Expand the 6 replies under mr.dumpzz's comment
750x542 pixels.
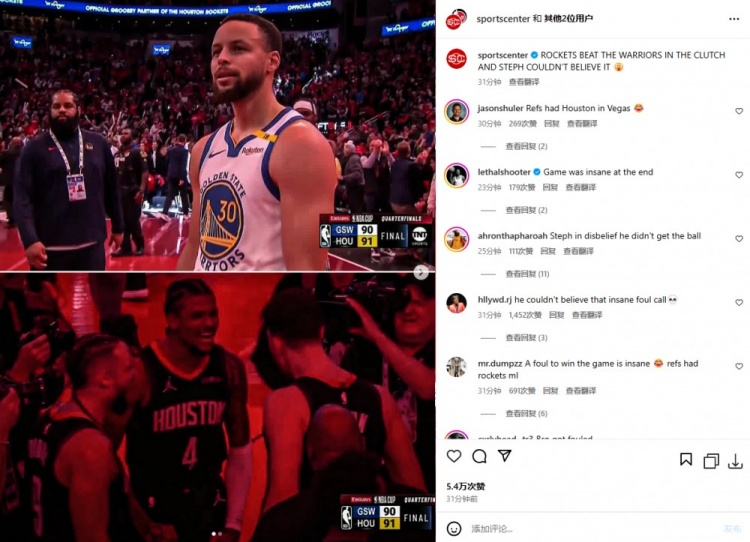526,414
